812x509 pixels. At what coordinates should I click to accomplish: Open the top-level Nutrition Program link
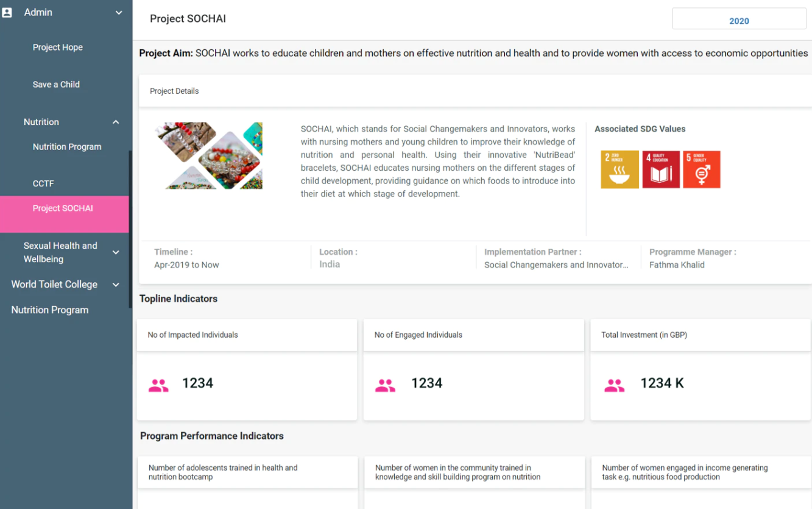pyautogui.click(x=50, y=310)
